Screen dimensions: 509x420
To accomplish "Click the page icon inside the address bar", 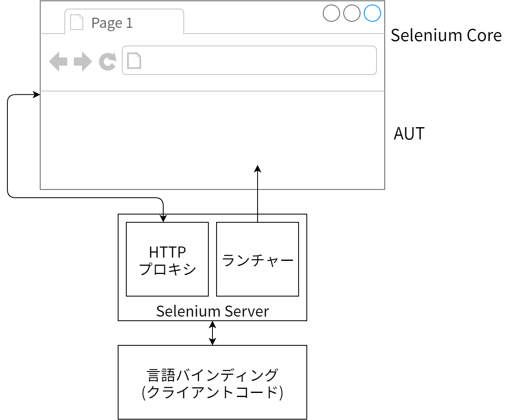I will (134, 61).
